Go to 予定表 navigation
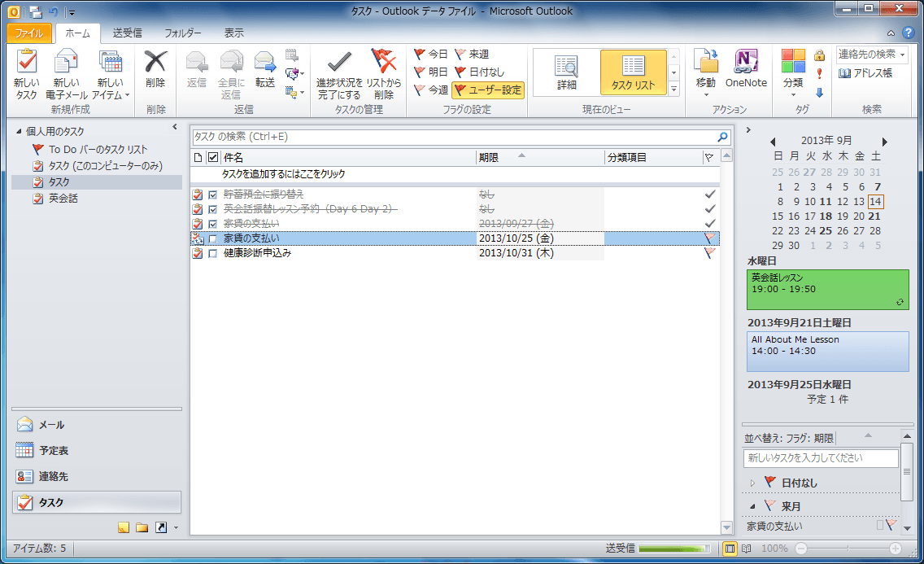The width and height of the screenshot is (924, 564). [x=97, y=451]
